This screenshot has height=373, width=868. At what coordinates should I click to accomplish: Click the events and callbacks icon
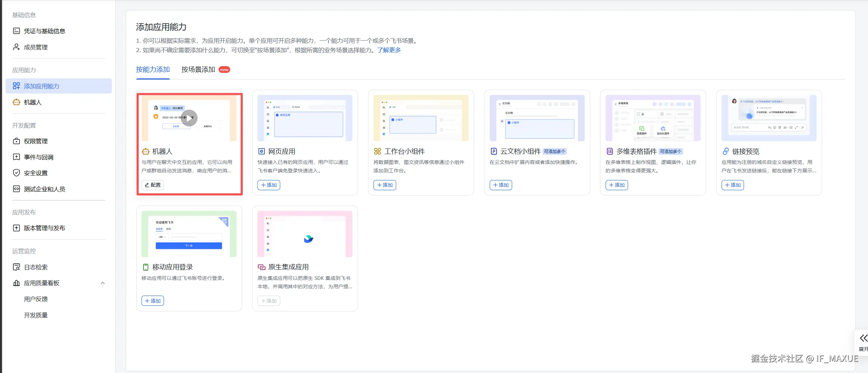pos(16,157)
